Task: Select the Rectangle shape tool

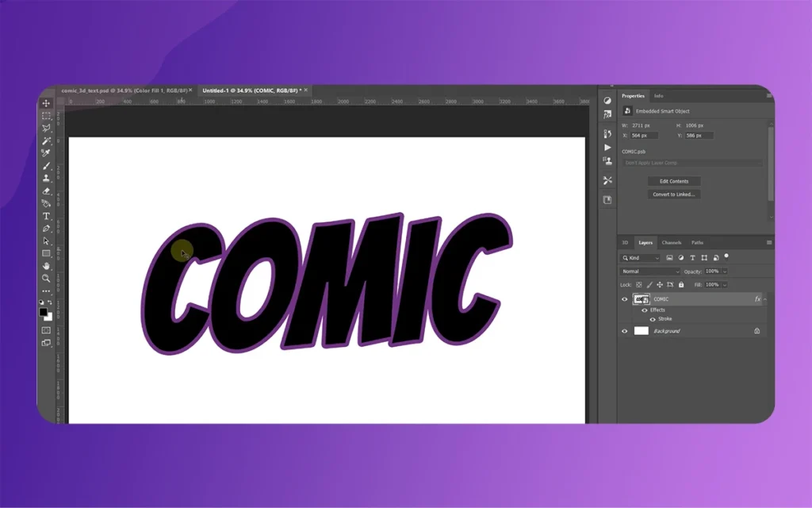Action: (46, 253)
